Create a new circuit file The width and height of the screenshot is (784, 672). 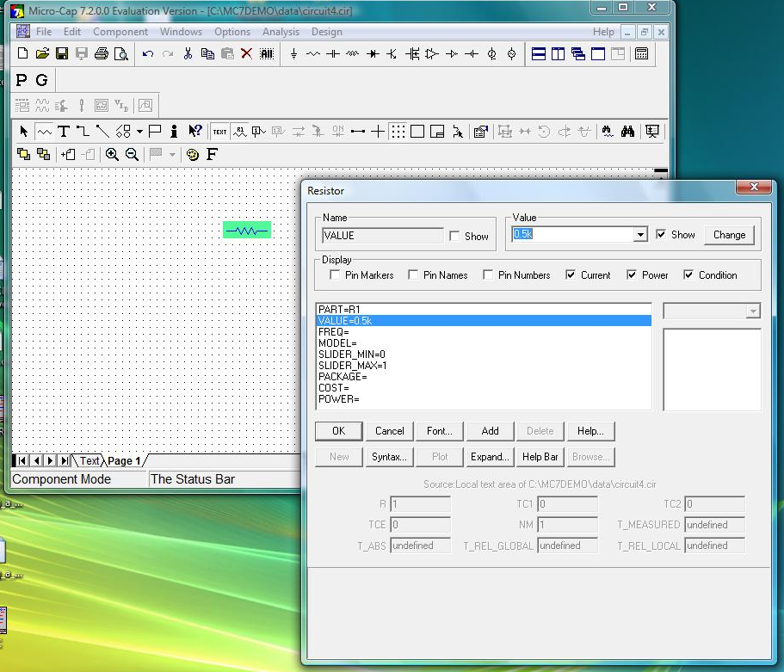[x=22, y=53]
